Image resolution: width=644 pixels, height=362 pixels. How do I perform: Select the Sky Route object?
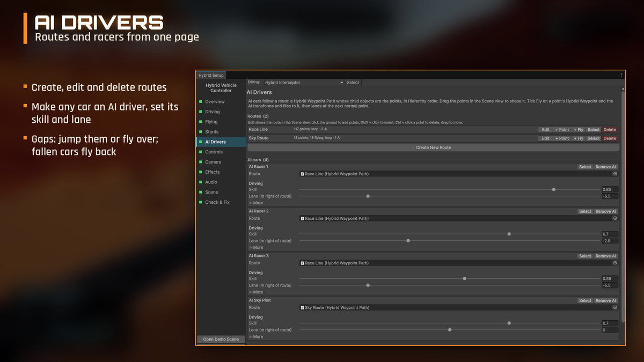pyautogui.click(x=594, y=138)
